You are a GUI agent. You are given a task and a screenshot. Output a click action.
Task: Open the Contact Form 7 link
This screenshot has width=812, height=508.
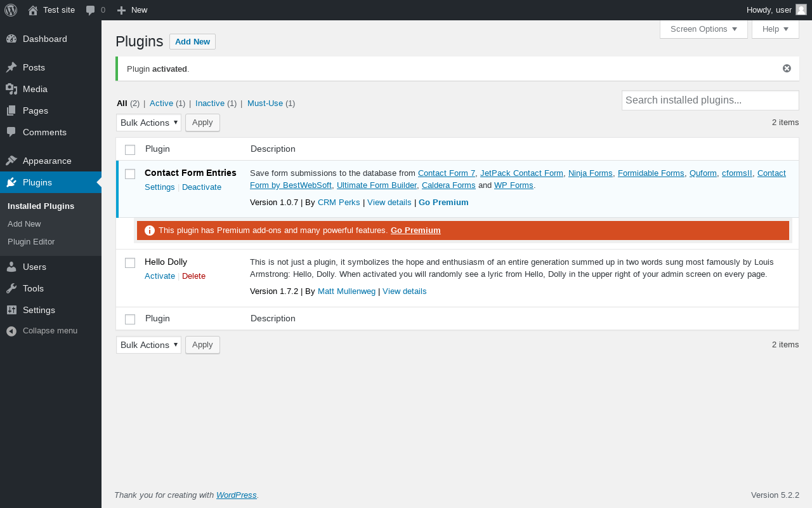(x=447, y=173)
